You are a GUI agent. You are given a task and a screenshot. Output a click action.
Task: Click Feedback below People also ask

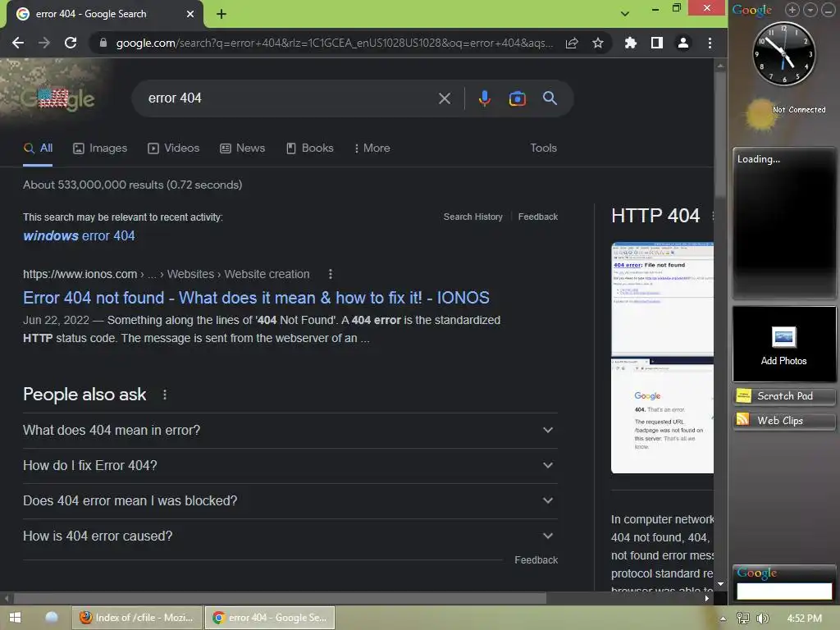point(536,559)
